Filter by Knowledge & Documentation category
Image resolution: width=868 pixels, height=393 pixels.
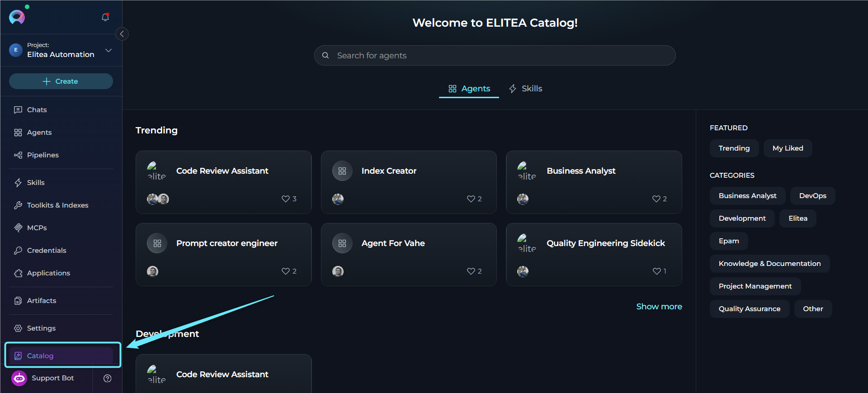770,264
